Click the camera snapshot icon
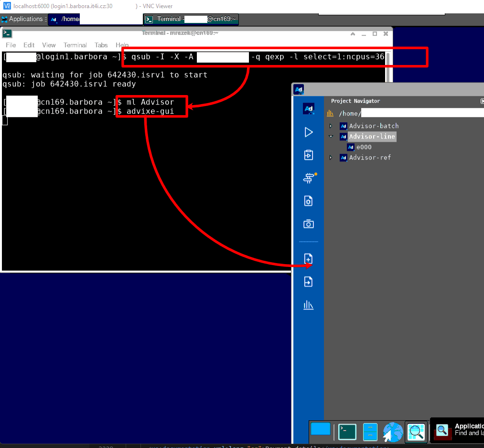 pos(309,224)
